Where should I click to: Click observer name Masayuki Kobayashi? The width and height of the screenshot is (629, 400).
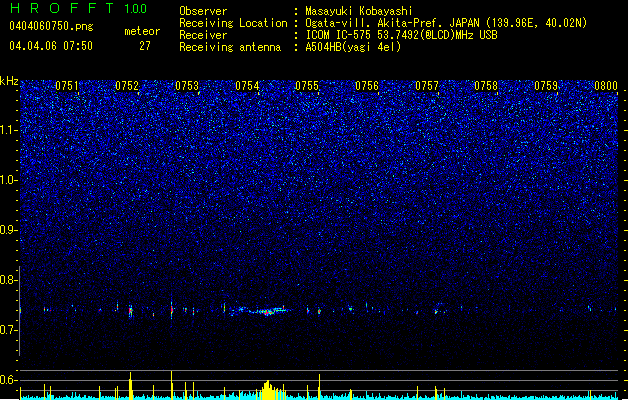pyautogui.click(x=359, y=11)
